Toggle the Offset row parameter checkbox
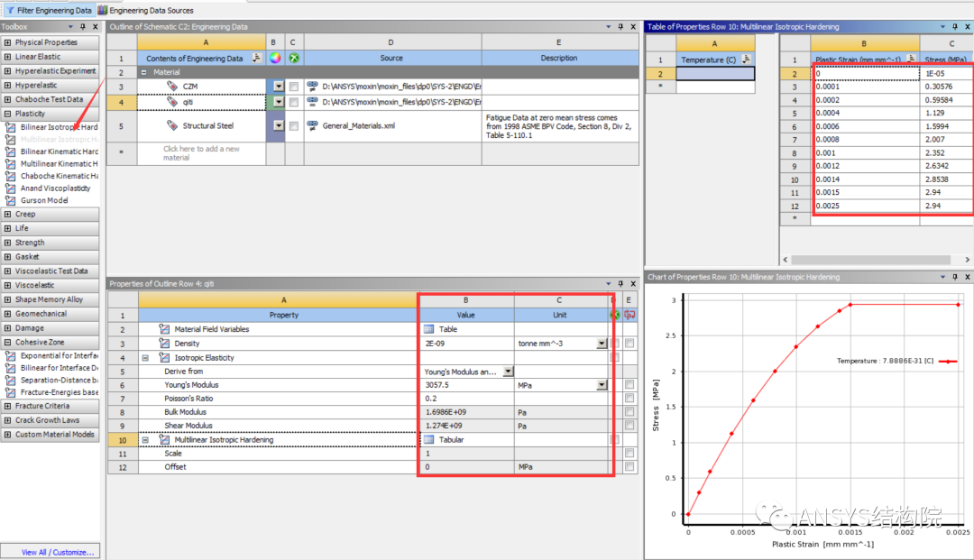 (629, 467)
